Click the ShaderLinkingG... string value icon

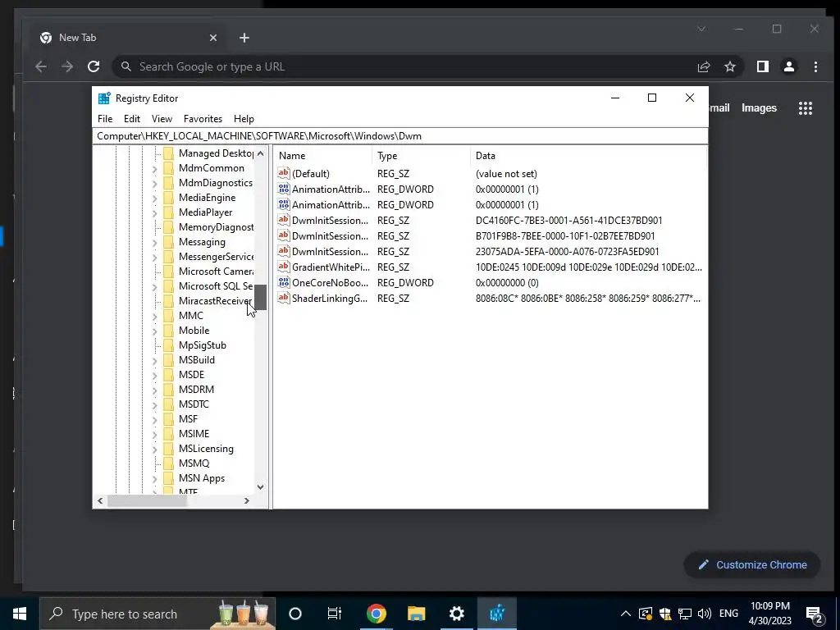[x=283, y=298]
